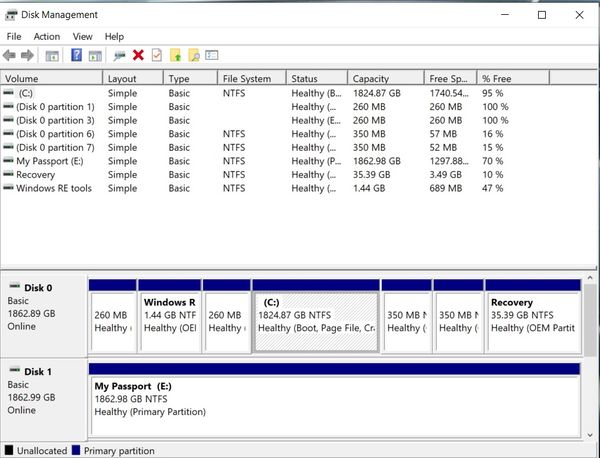Open the View menu
The image size is (600, 458).
pos(82,36)
